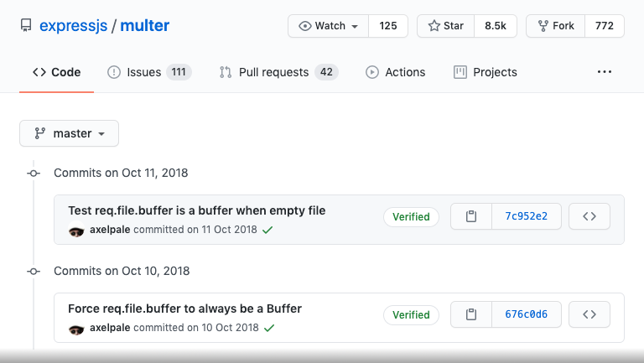
Task: Open the master branch selector
Action: (69, 133)
